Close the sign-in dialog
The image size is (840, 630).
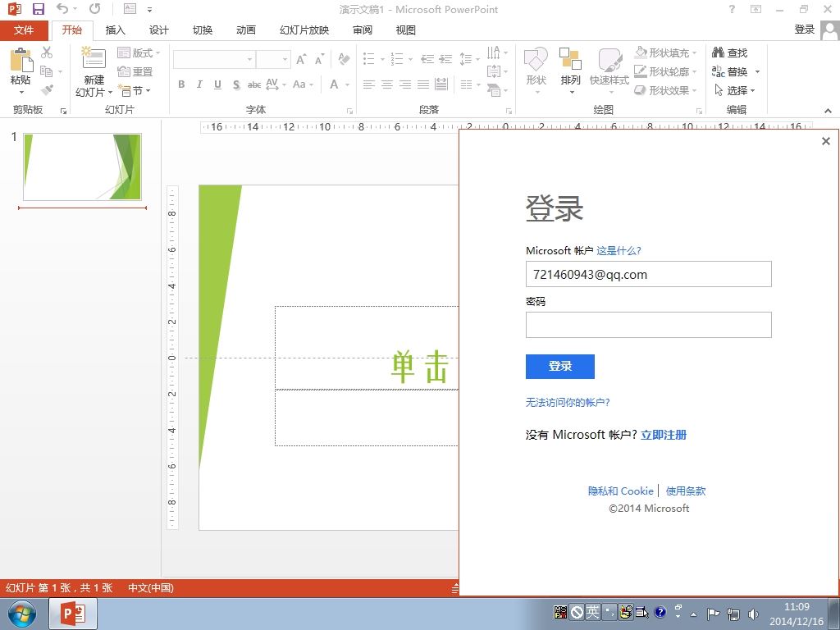pos(825,141)
